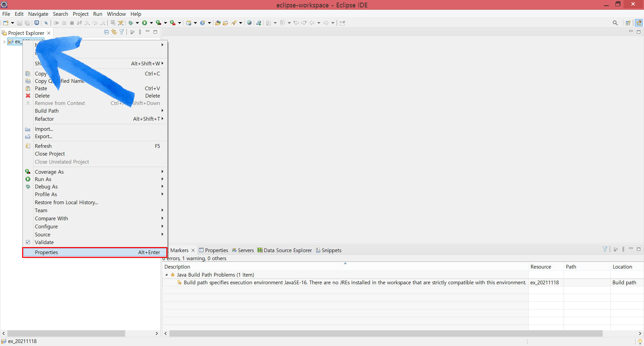This screenshot has width=644, height=346.
Task: Click the Open Type folder icon
Action: [x=218, y=23]
